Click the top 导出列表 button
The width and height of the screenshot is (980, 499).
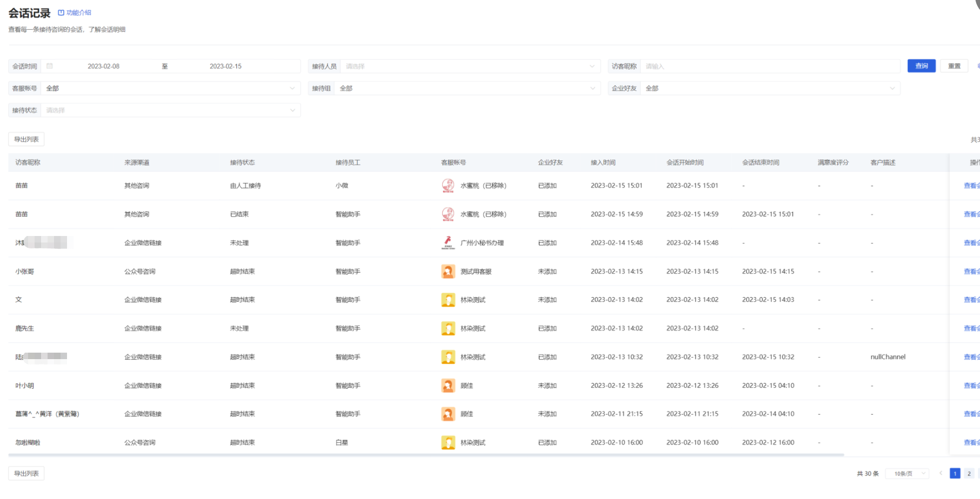(26, 139)
